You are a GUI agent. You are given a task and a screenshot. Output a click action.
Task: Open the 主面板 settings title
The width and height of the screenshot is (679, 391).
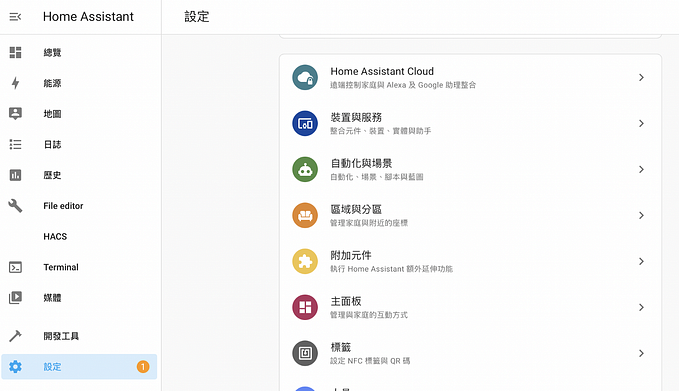(x=346, y=301)
